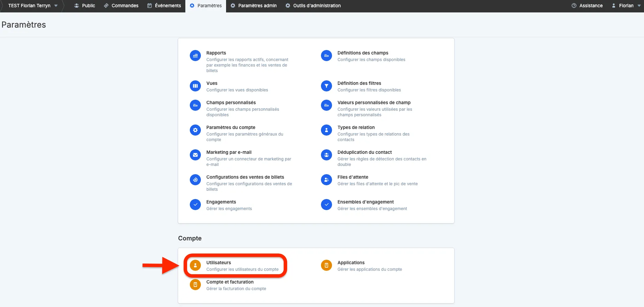Open the Assistance help link
This screenshot has width=644, height=307.
(587, 6)
